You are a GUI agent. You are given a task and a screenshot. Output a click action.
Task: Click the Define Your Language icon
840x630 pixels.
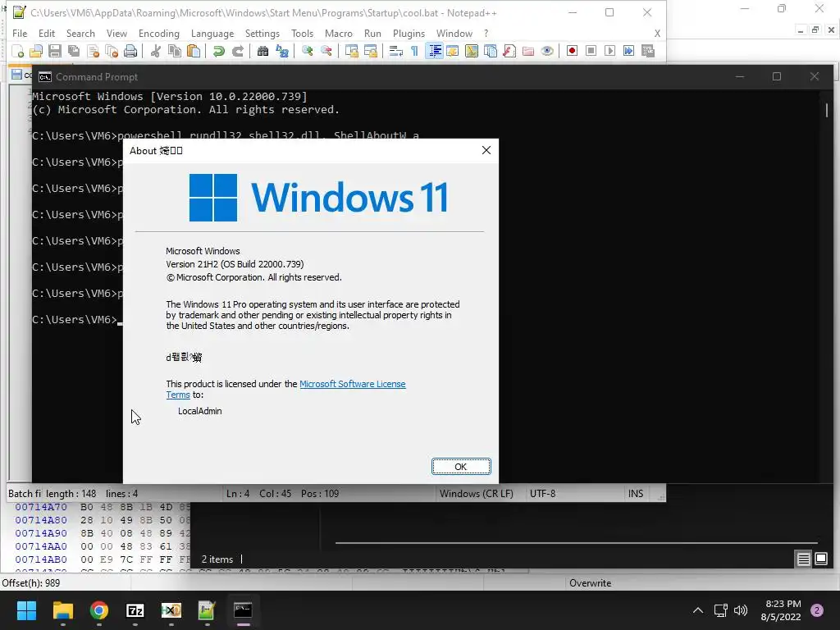coord(453,51)
